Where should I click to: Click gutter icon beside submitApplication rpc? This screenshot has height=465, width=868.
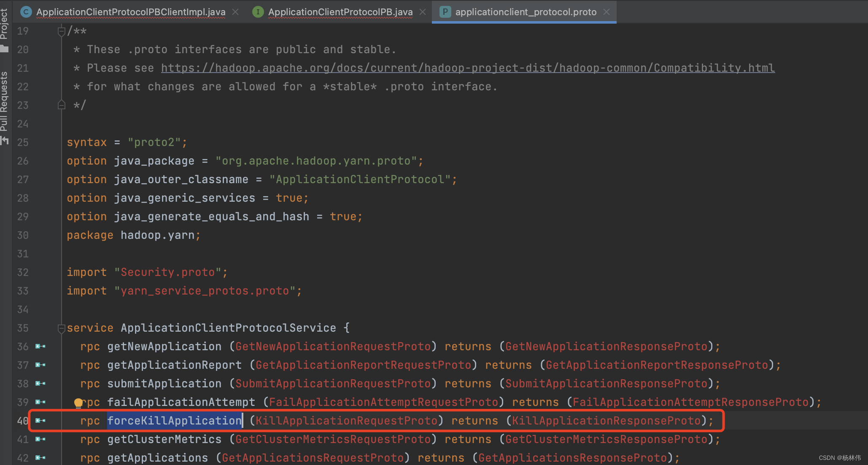tap(40, 384)
